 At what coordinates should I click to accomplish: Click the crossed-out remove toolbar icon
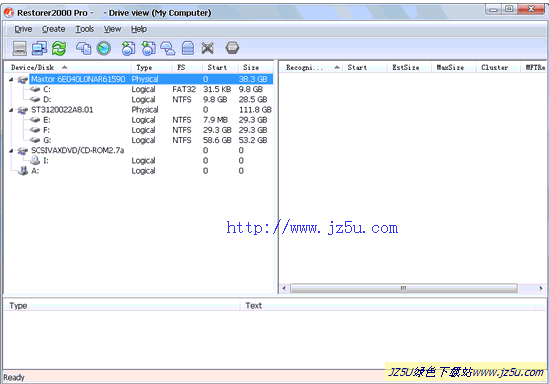207,48
